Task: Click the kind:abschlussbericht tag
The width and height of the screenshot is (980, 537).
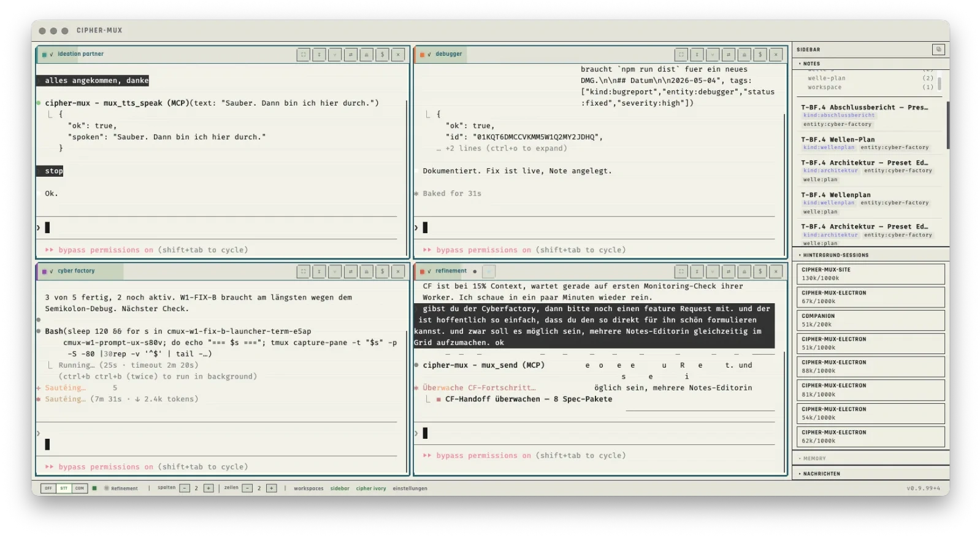Action: click(x=839, y=115)
